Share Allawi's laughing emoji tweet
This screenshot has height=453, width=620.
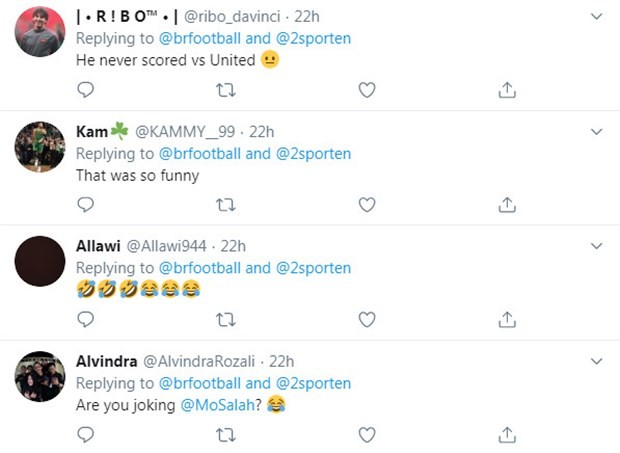507,320
